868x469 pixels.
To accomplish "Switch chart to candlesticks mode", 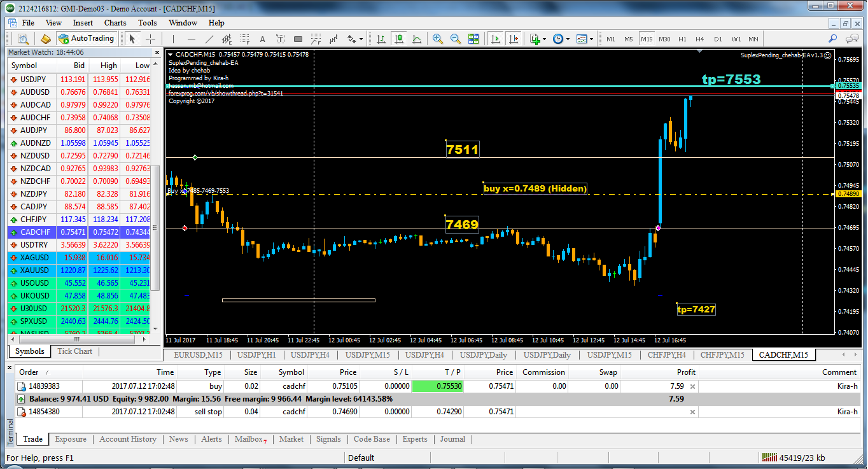I will point(399,39).
